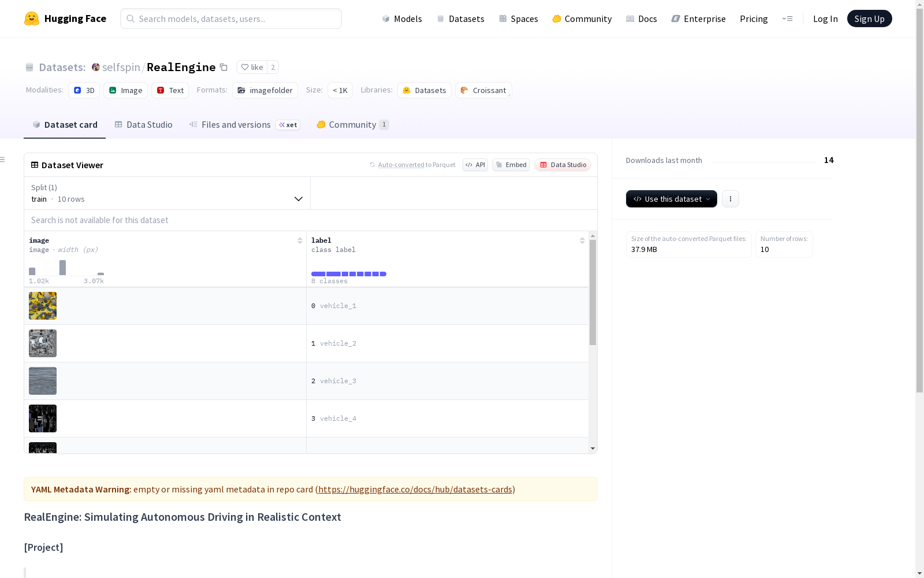The height and width of the screenshot is (578, 924).
Task: Open the Pricing page
Action: pos(754,18)
